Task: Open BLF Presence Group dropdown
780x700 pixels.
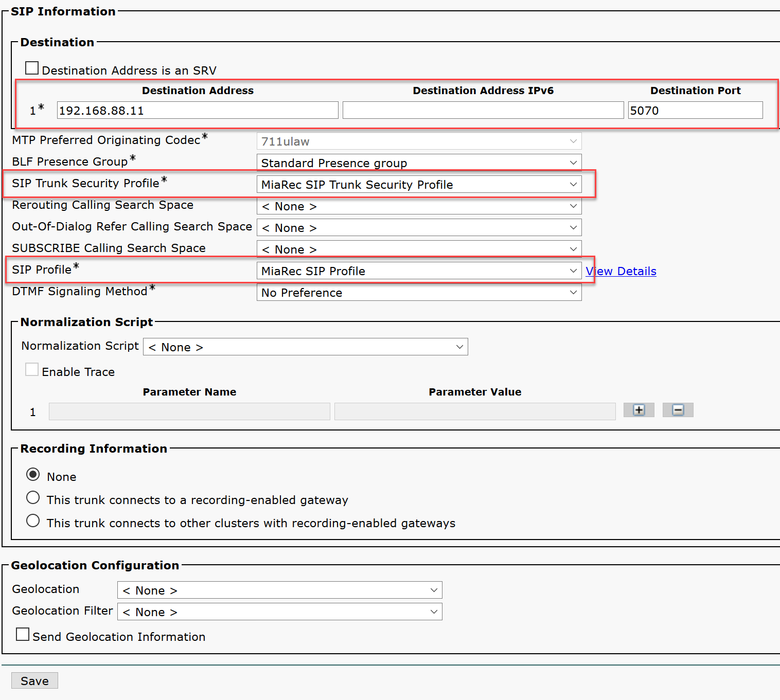Action: click(x=419, y=163)
